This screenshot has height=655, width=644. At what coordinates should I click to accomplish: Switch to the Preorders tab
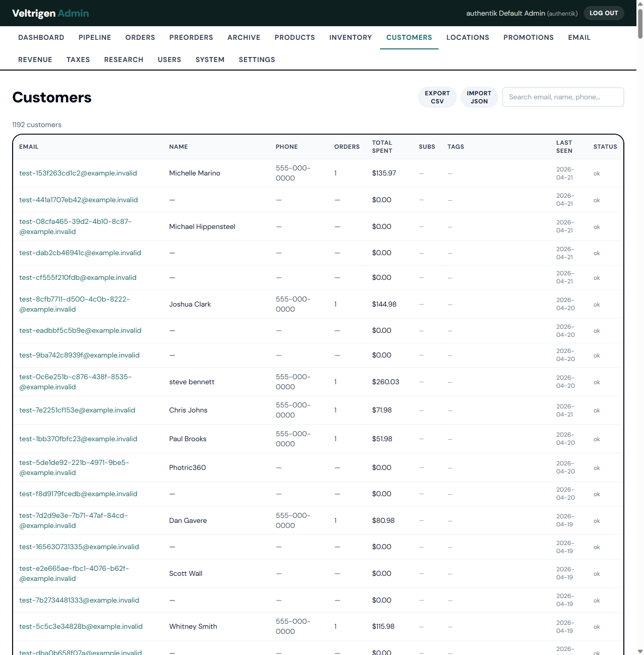point(191,37)
